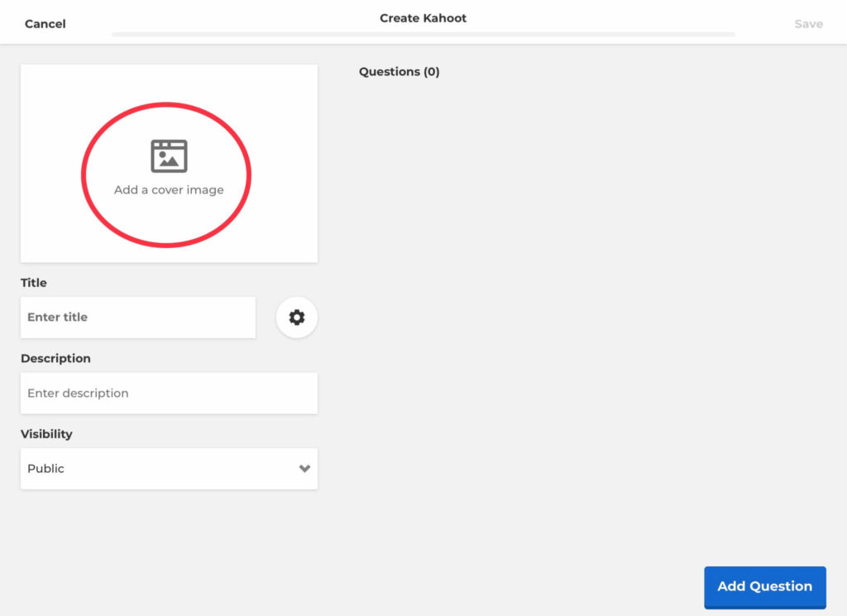This screenshot has width=847, height=616.
Task: Click the Add Question button
Action: point(765,587)
